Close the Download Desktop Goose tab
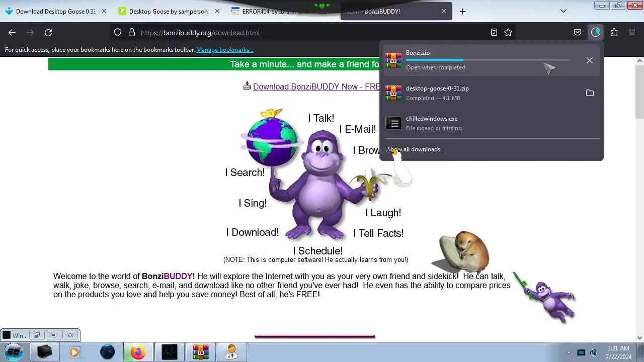 [104, 11]
